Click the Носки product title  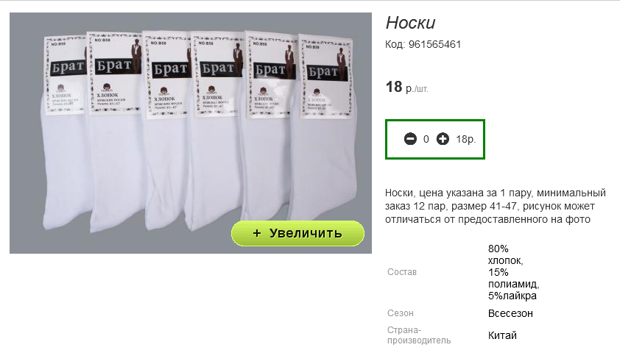click(x=410, y=23)
